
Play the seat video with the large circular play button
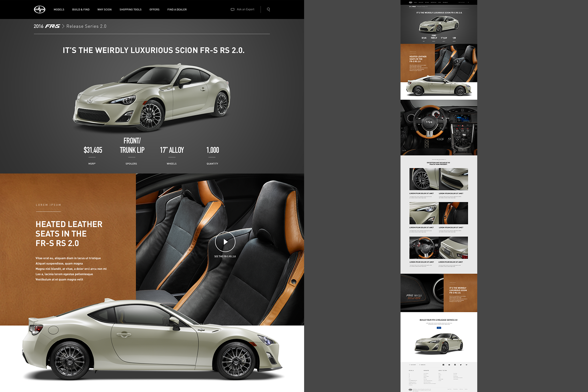(225, 242)
